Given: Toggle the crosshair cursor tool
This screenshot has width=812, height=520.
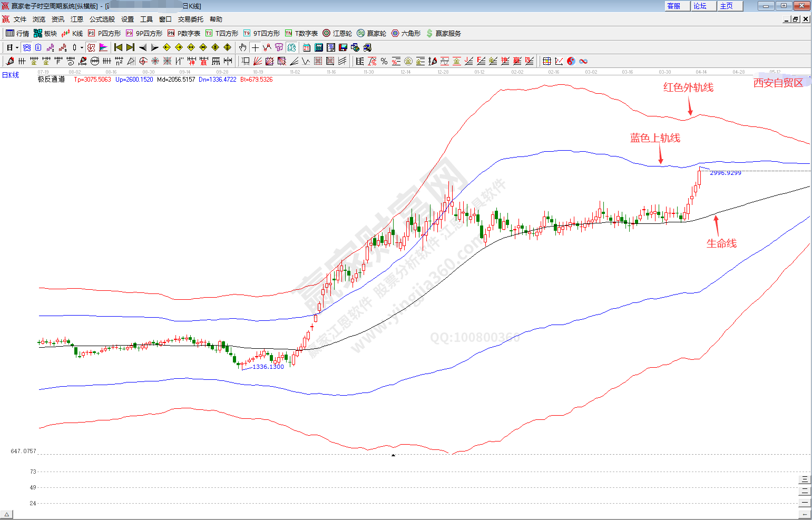Looking at the screenshot, I should pos(255,47).
